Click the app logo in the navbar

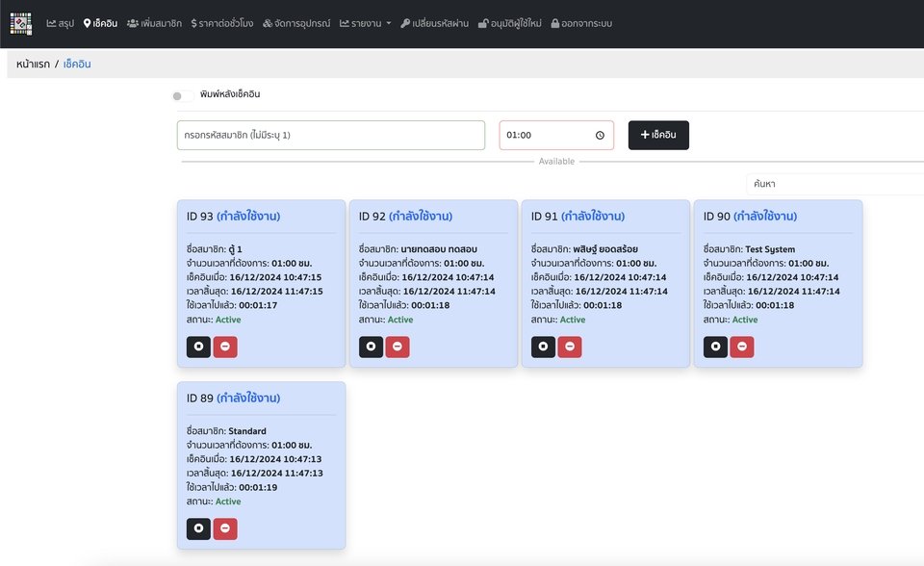point(20,23)
